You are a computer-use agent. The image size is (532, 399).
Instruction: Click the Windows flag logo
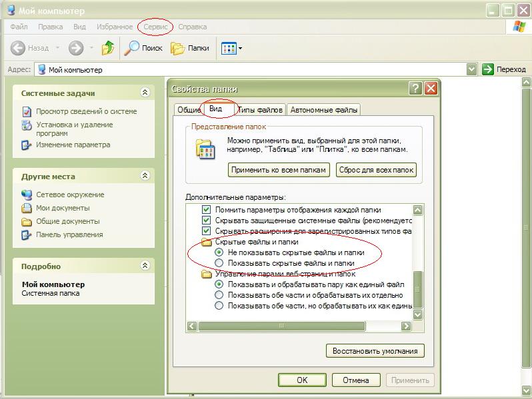pos(519,27)
